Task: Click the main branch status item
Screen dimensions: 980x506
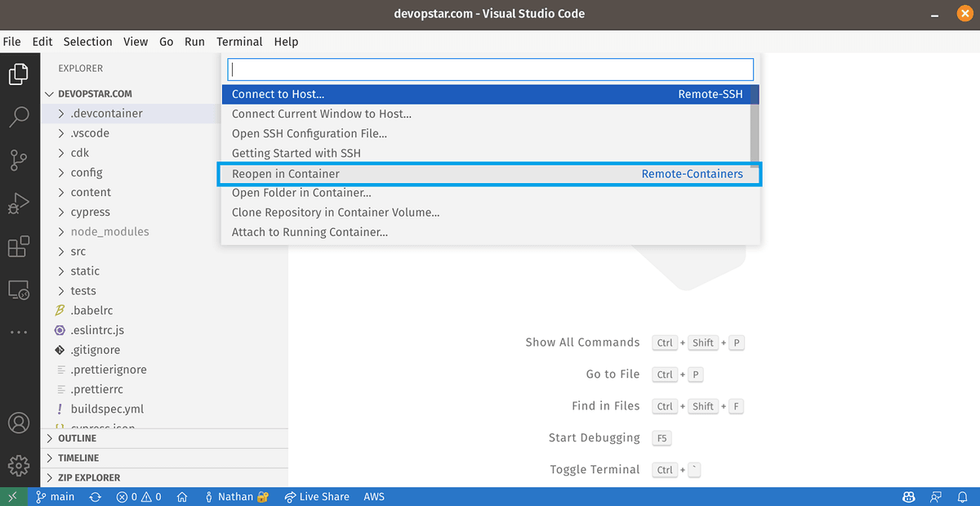Action: (56, 497)
